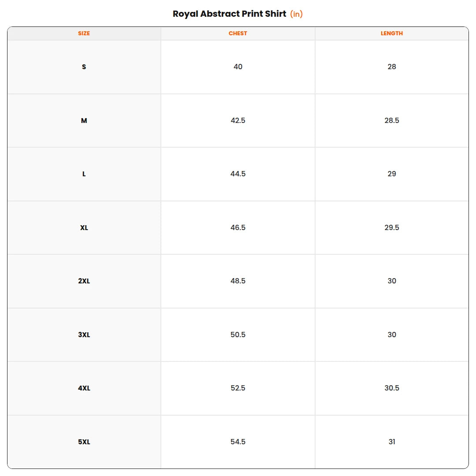Screen dimensions: 476x476
Task: Select the 4XL size row label
Action: pos(84,388)
